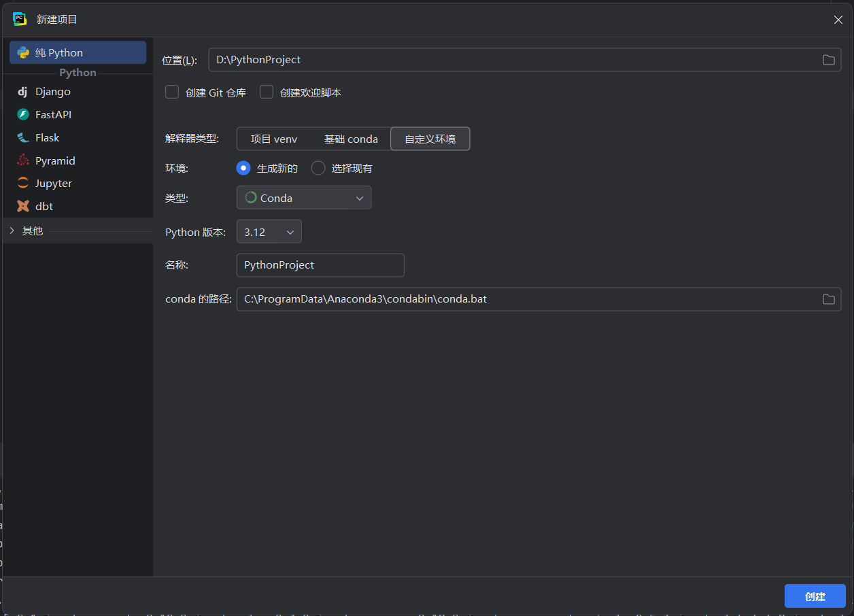854x616 pixels.
Task: Open the Python 版本 3.12 dropdown
Action: click(x=269, y=232)
